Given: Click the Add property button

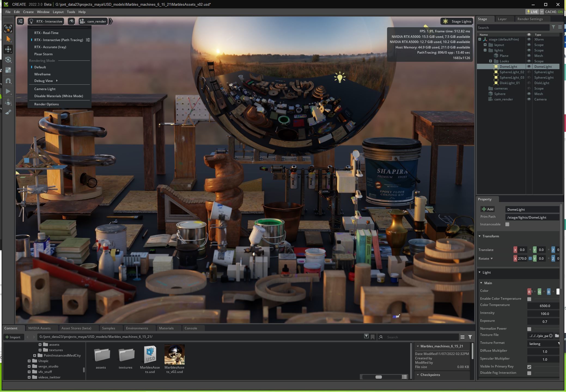Looking at the screenshot, I should click(488, 209).
